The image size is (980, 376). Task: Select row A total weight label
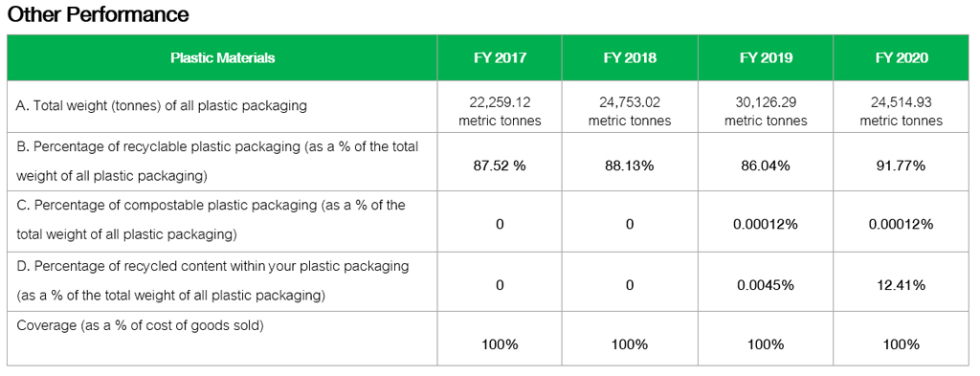(x=161, y=105)
